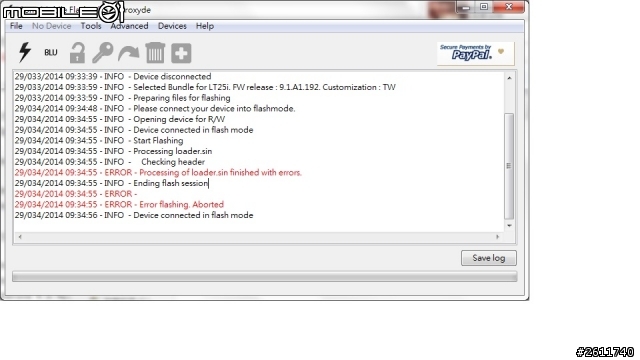Click the 'Ending flash session' log line
640x360 pixels.
(111, 183)
